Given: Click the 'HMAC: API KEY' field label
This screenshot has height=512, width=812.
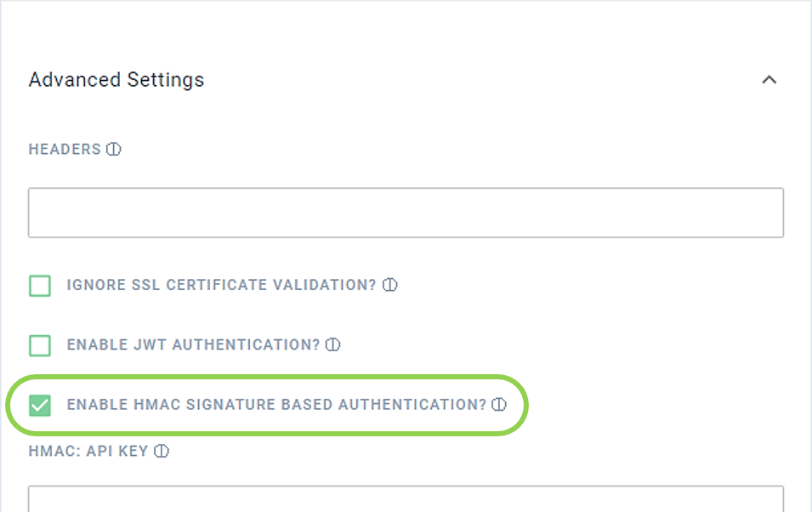Looking at the screenshot, I should [88, 452].
